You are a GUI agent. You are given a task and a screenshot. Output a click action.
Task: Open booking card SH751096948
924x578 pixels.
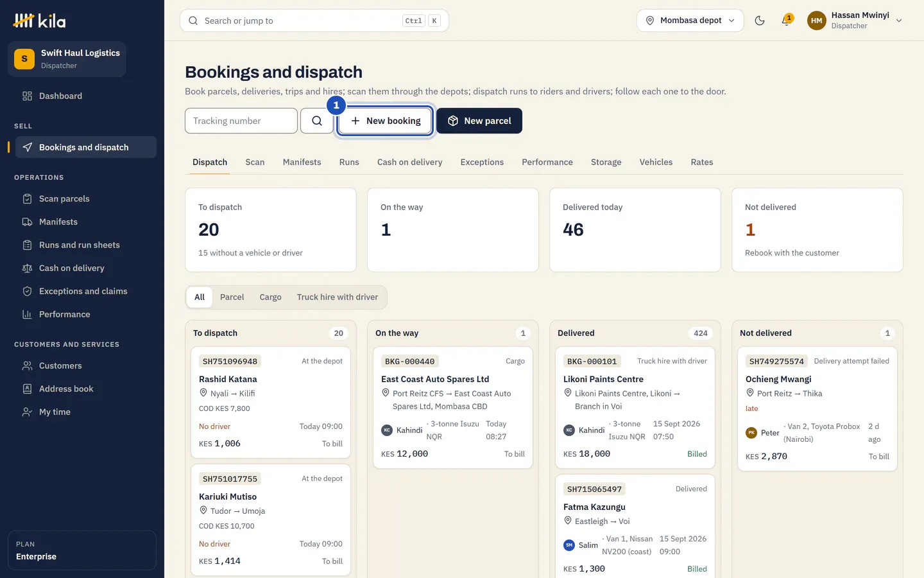pos(271,403)
